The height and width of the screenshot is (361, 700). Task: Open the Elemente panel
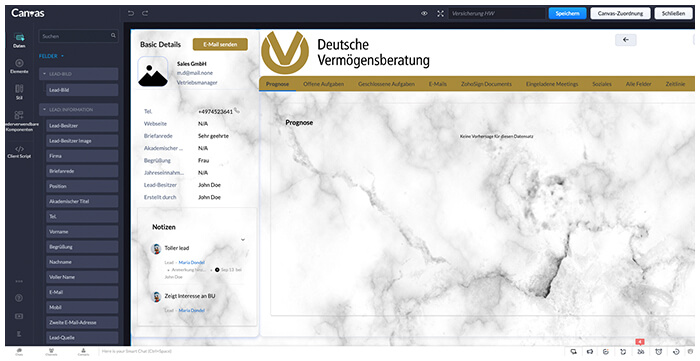[19, 66]
